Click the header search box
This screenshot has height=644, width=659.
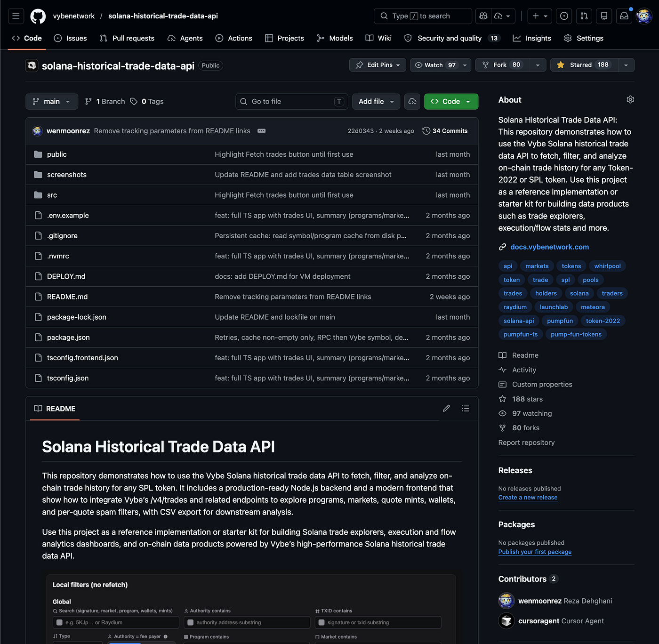[x=423, y=16]
